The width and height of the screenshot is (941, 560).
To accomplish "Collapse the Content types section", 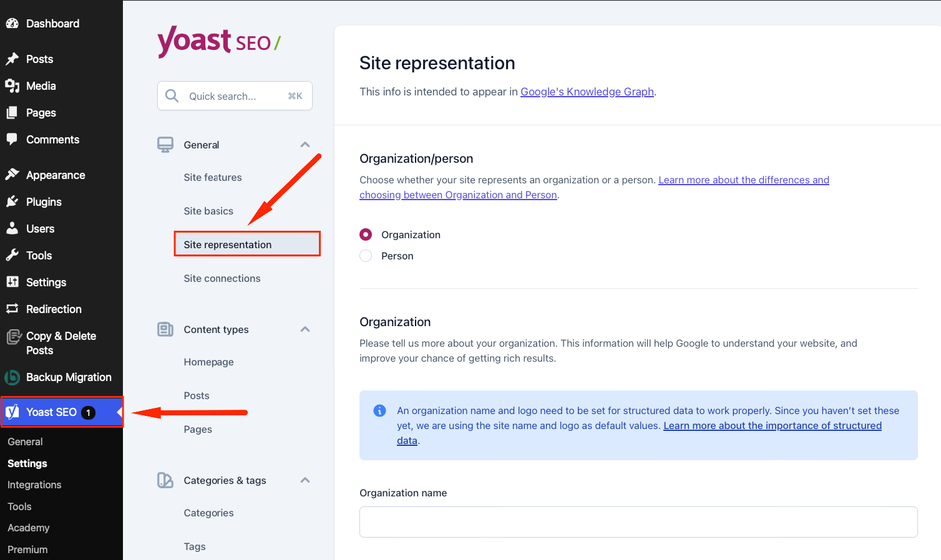I will pos(305,329).
